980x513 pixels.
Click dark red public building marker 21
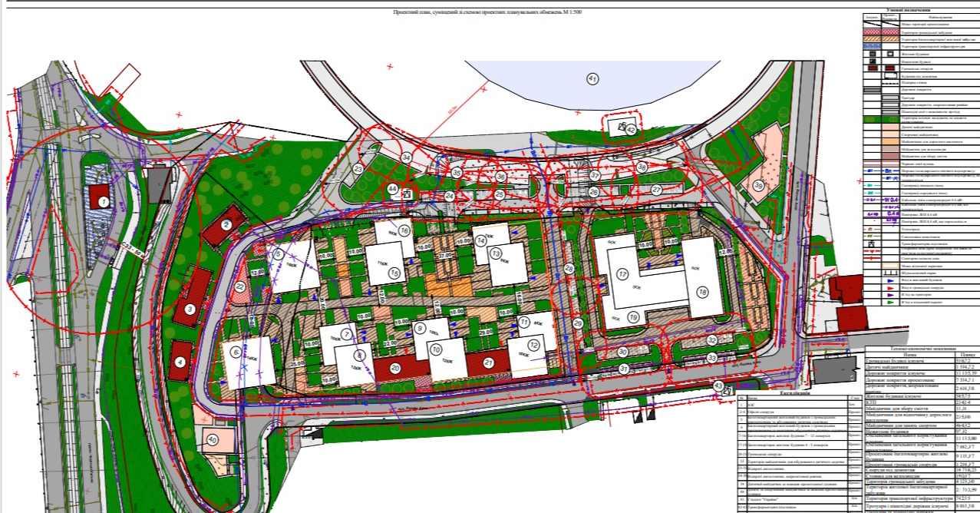pyautogui.click(x=488, y=363)
